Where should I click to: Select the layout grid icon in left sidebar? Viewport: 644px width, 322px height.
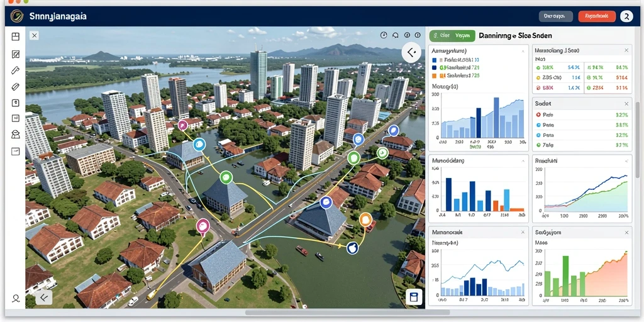tap(16, 37)
